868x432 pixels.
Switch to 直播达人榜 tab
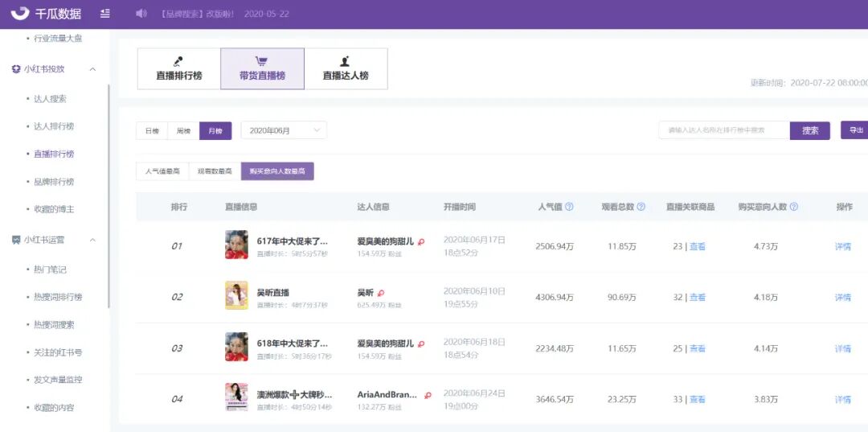[346, 68]
